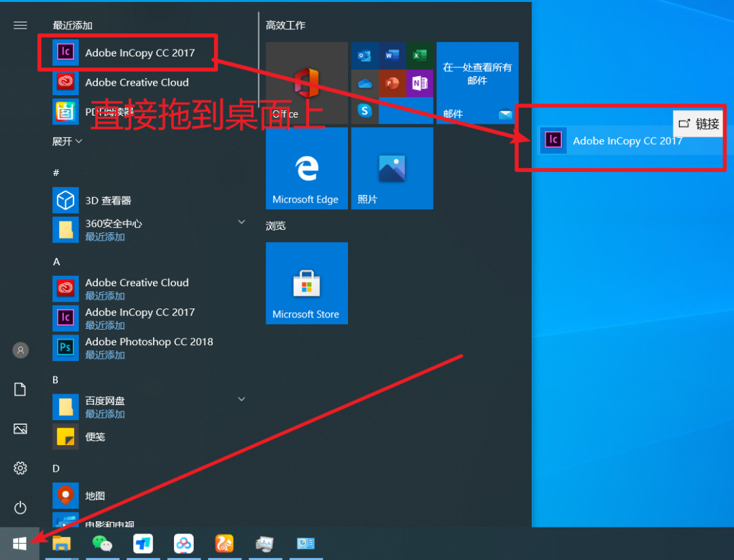Image resolution: width=734 pixels, height=560 pixels.
Task: Open Settings gear in Start sidebar
Action: [20, 468]
